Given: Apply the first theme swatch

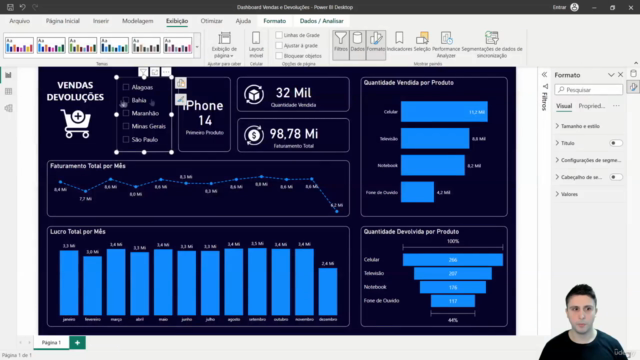Looking at the screenshot, I should pos(19,45).
